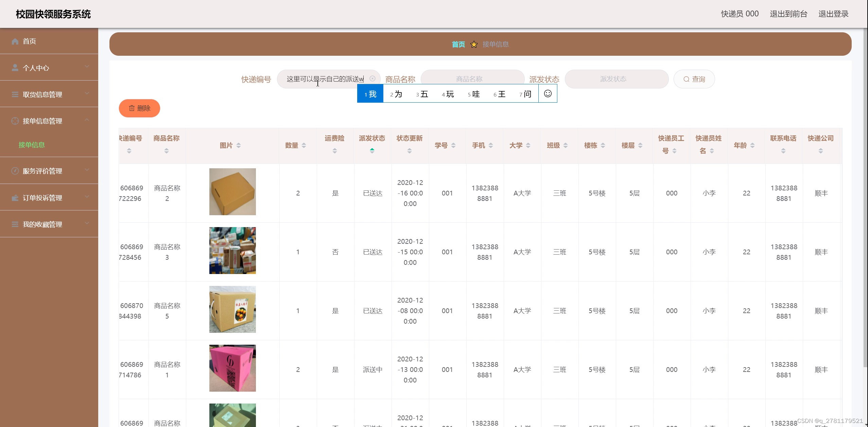Viewport: 868px width, 427px height.
Task: Focus the 商品名称 search field
Action: tap(472, 79)
